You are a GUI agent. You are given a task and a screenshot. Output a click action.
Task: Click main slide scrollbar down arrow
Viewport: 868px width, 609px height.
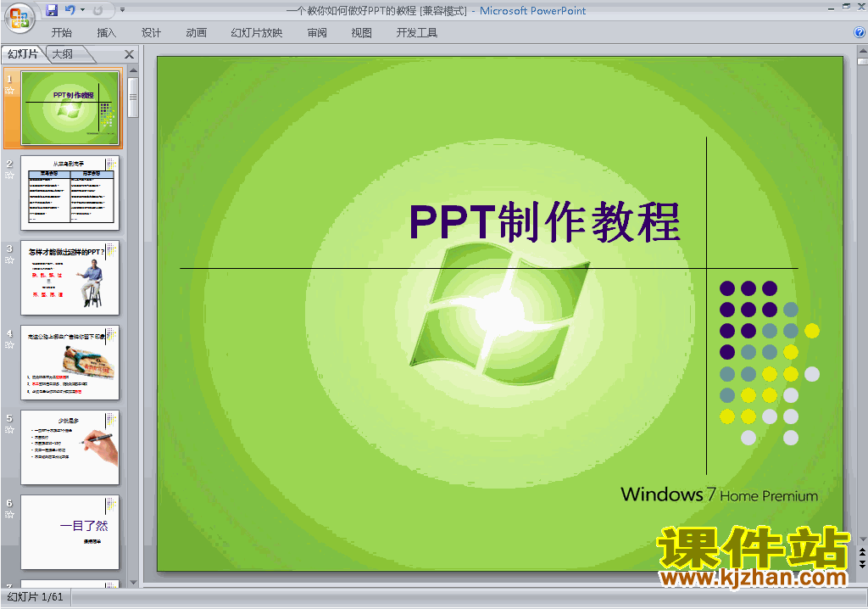pyautogui.click(x=862, y=539)
